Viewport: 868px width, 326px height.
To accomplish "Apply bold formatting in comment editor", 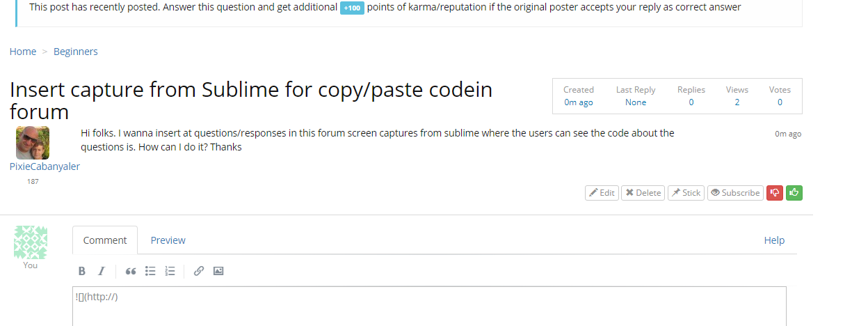I will tap(82, 271).
